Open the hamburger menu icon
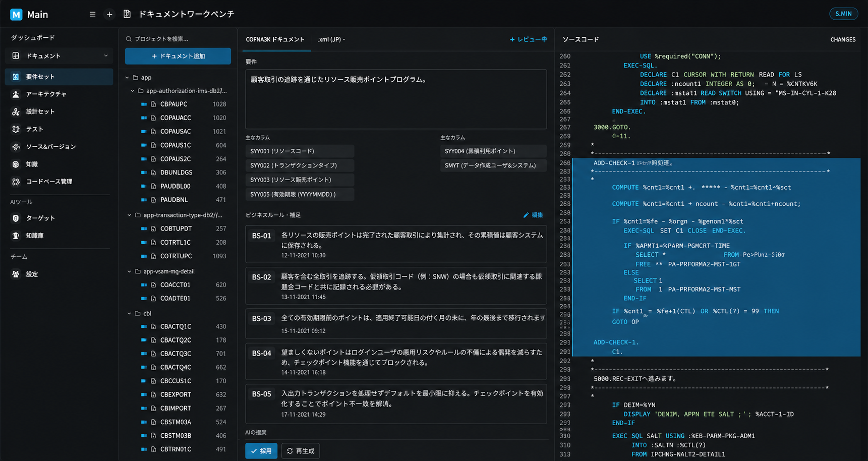This screenshot has height=461, width=868. click(92, 14)
